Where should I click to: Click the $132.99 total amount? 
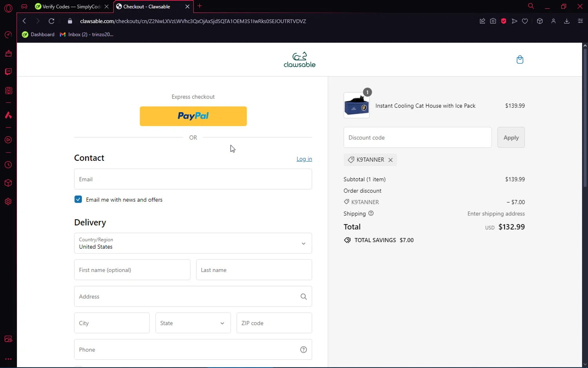coord(512,227)
